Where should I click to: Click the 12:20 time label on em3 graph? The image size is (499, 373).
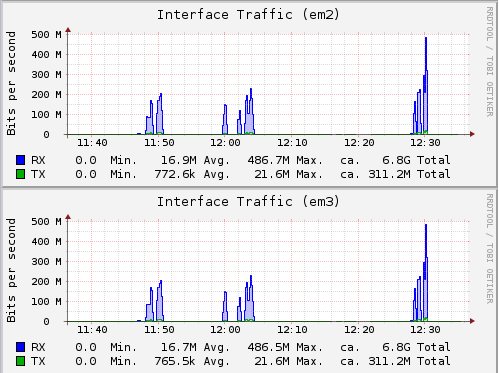click(x=359, y=330)
